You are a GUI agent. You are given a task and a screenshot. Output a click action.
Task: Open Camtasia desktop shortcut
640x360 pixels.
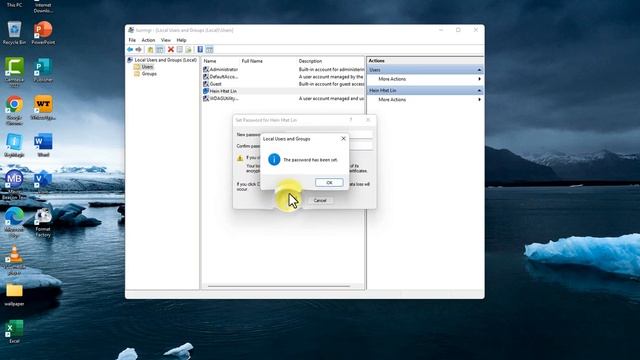click(x=14, y=72)
